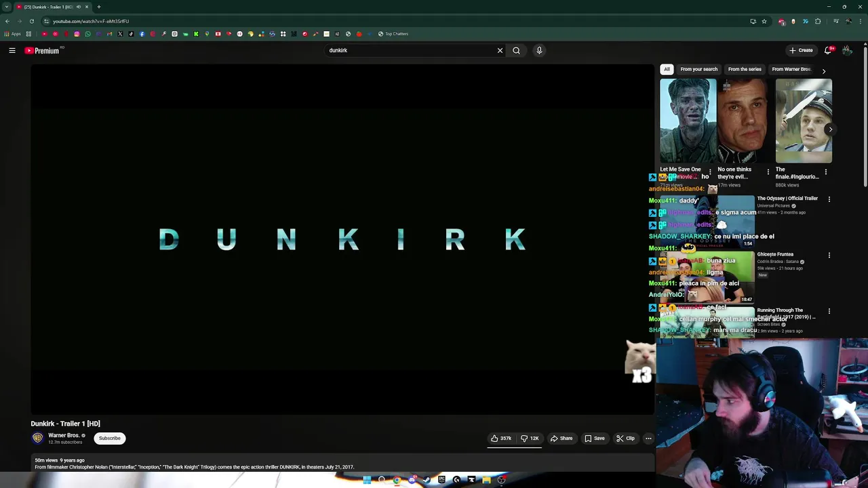The width and height of the screenshot is (868, 488).
Task: Start voice search with the microphone
Action: (x=539, y=50)
